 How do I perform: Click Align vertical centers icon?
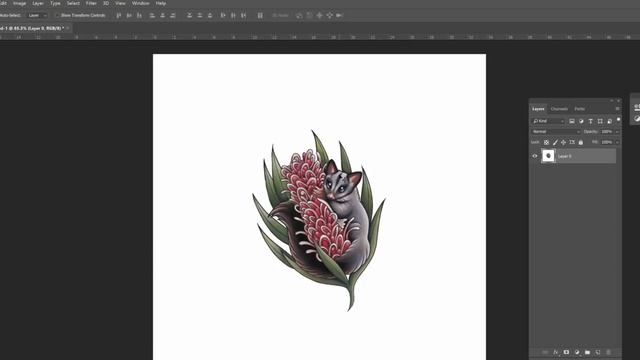coord(129,16)
